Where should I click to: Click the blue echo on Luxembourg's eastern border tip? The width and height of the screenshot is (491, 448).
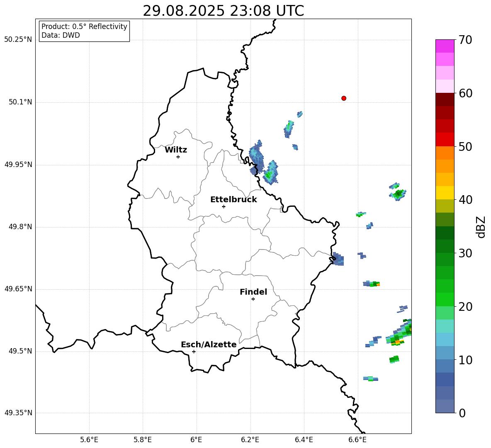pyautogui.click(x=338, y=259)
